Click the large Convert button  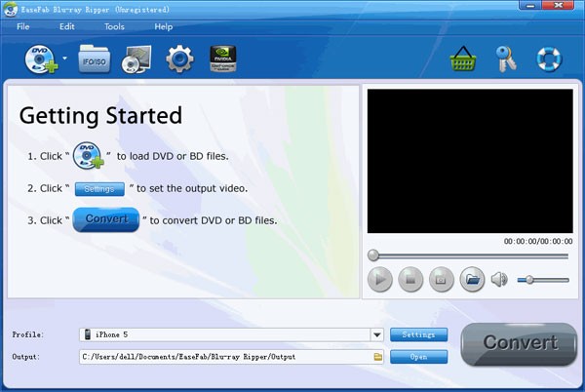pos(520,343)
